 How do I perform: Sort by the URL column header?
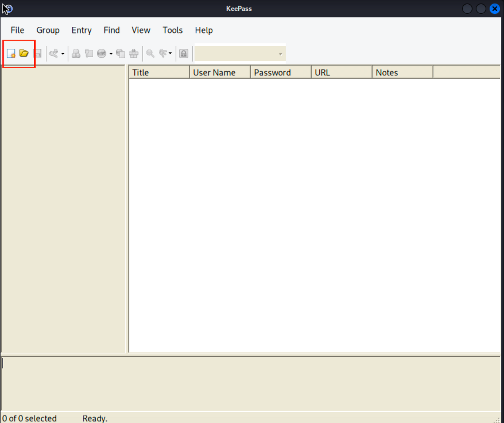(342, 72)
